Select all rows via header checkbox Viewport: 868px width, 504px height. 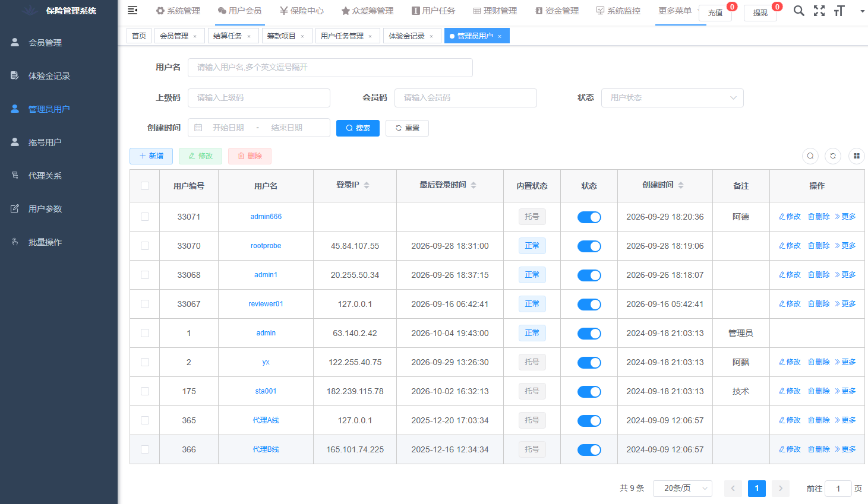coord(145,186)
